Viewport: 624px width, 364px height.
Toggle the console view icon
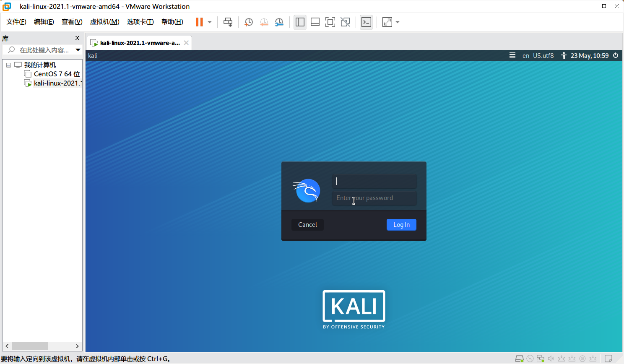pos(366,22)
